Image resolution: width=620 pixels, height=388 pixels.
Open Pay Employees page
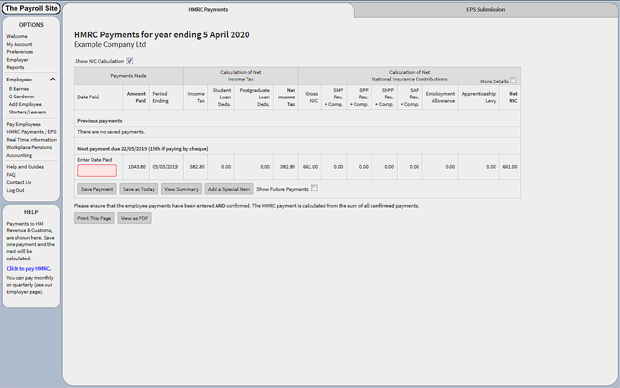[24, 124]
